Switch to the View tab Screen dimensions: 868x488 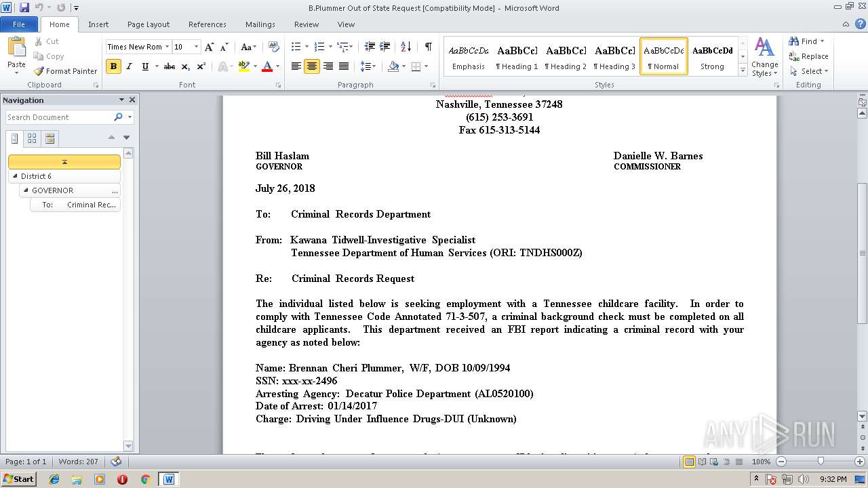[x=346, y=24]
